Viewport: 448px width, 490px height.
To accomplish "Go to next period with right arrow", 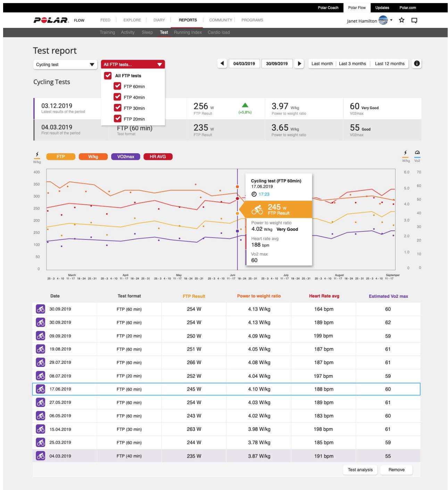I will [x=299, y=64].
